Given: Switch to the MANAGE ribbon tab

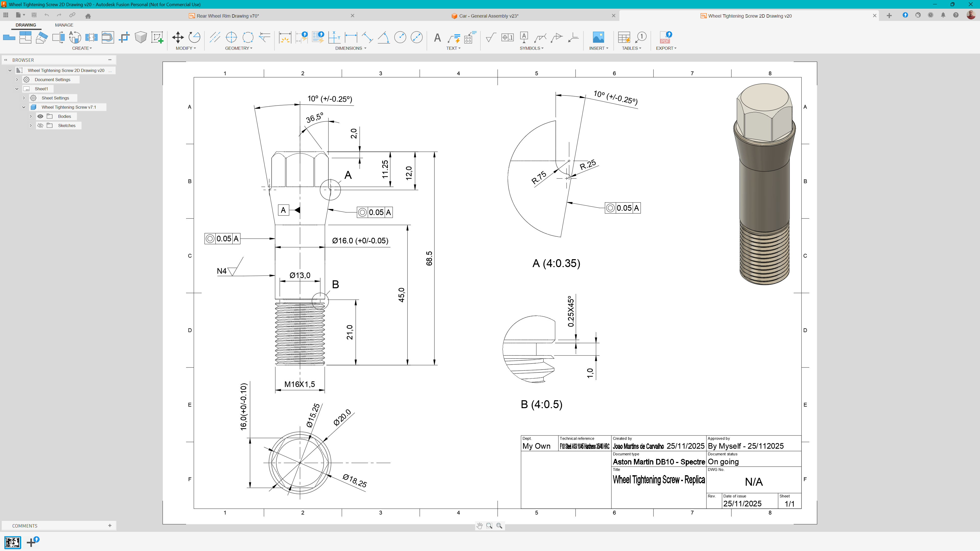Looking at the screenshot, I should [64, 25].
